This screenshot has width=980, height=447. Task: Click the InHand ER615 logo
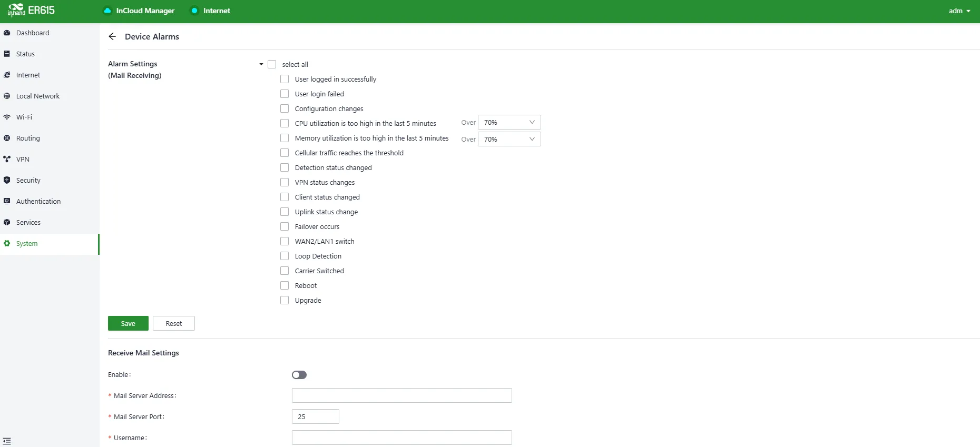31,11
